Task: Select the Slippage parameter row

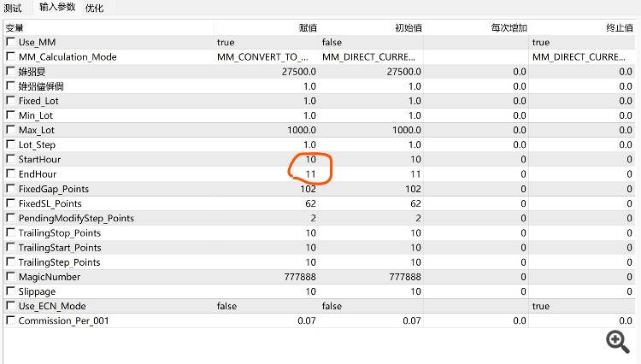Action: click(x=38, y=291)
